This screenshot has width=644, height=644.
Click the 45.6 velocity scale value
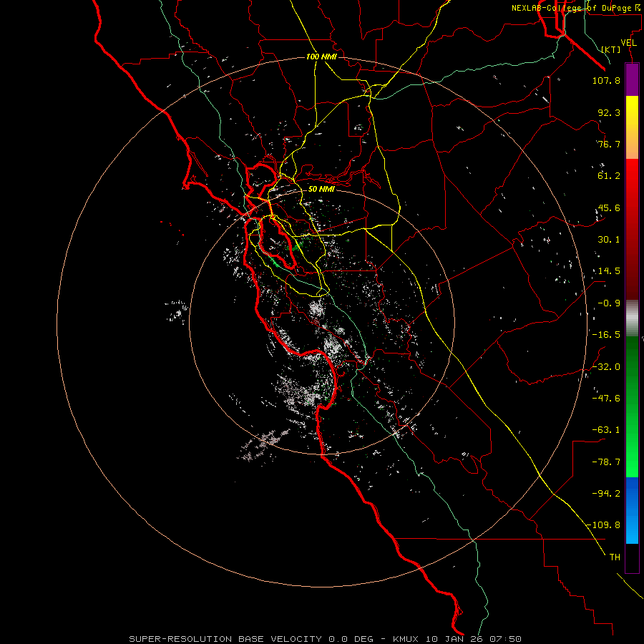[609, 208]
